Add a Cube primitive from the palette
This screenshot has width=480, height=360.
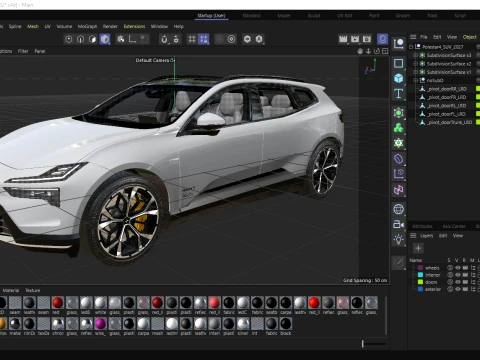click(399, 78)
